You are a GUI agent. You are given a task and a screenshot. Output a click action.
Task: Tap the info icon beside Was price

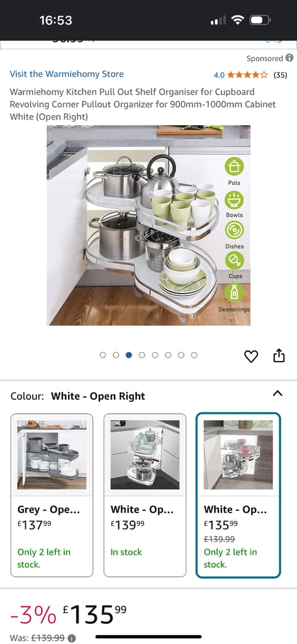[72, 638]
